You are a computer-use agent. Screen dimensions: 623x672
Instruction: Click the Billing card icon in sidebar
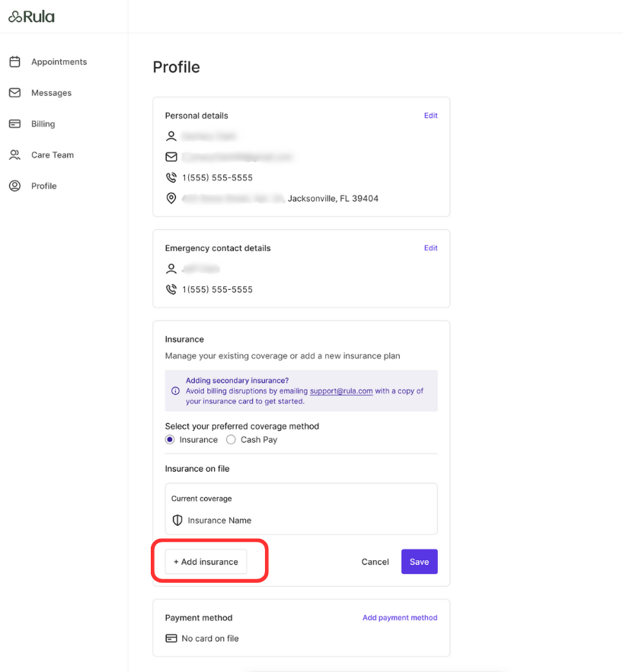pyautogui.click(x=14, y=124)
